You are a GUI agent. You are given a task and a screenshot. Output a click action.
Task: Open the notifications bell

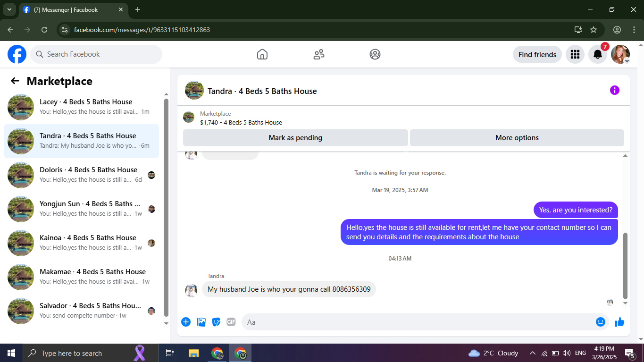click(598, 54)
